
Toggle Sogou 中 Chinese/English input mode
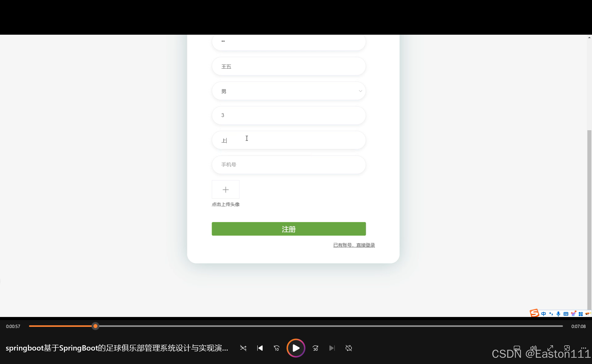(x=544, y=314)
